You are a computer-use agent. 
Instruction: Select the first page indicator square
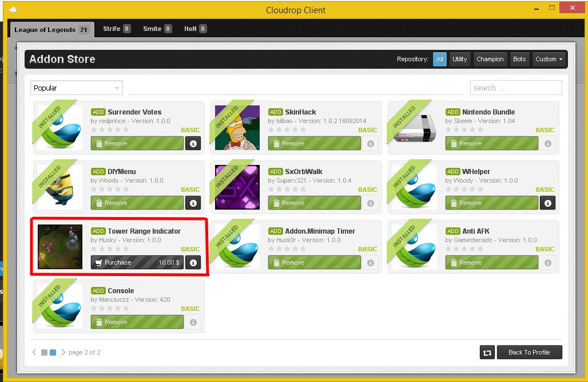pos(44,352)
